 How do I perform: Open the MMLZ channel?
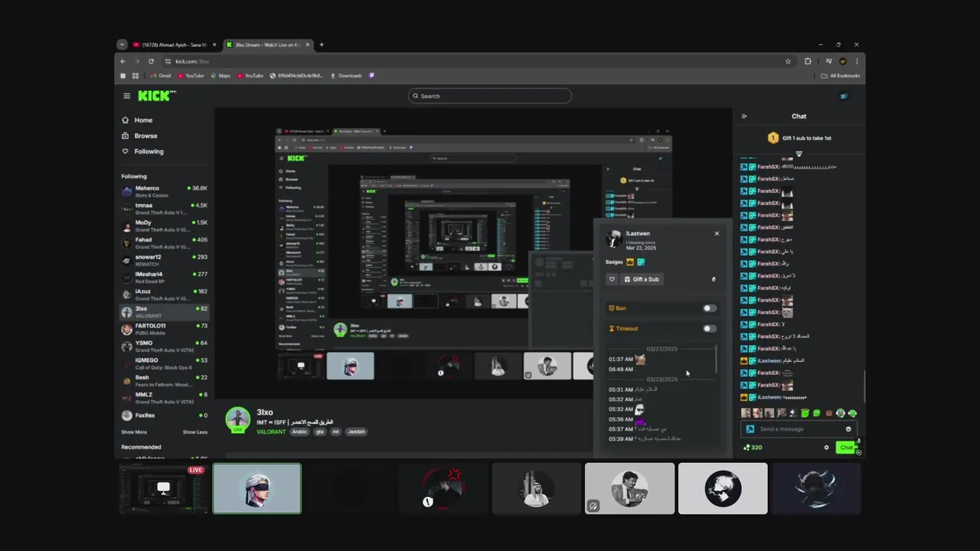point(164,398)
